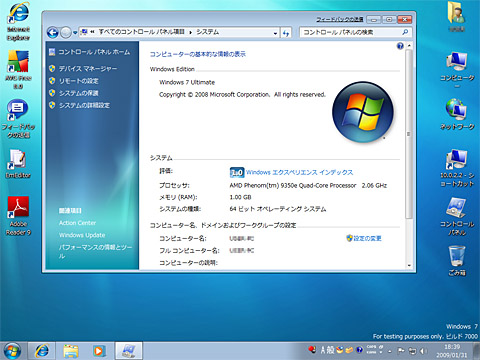This screenshot has width=480, height=360.
Task: Select the ネットワーク desktop icon
Action: [x=457, y=114]
